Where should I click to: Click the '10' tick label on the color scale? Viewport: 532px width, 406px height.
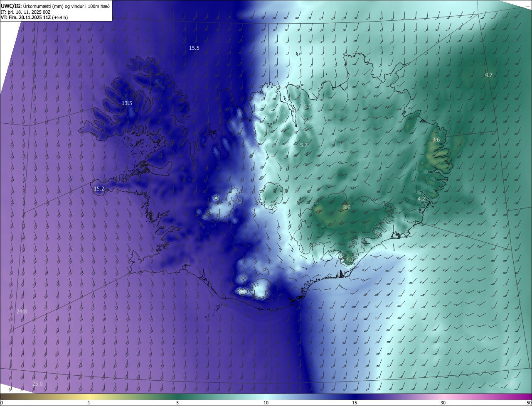point(266,403)
